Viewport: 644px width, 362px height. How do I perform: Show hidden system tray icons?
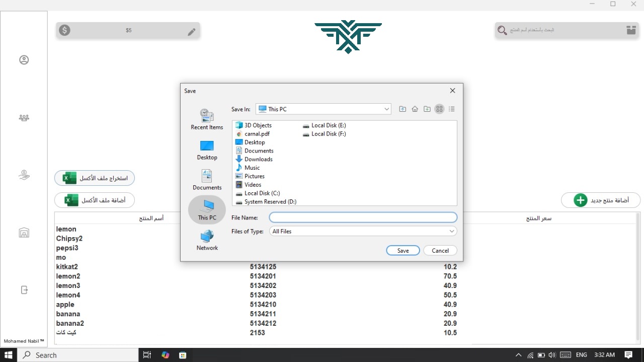(519, 355)
